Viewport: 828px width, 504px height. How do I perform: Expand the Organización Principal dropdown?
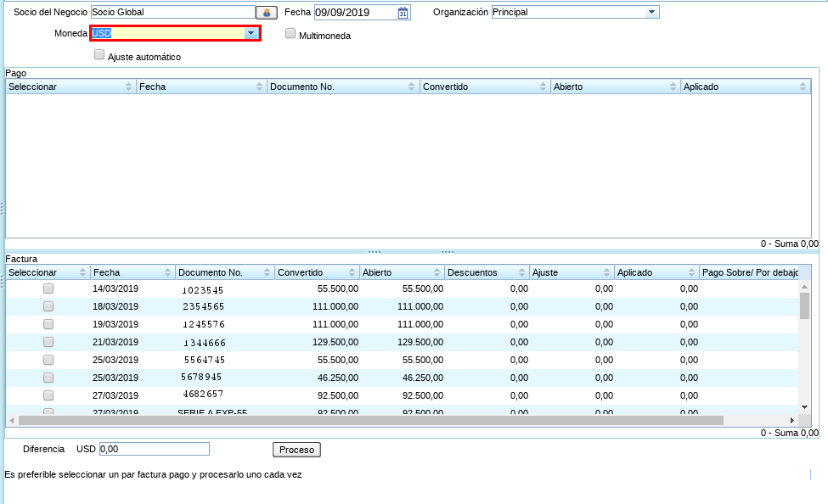pyautogui.click(x=651, y=12)
